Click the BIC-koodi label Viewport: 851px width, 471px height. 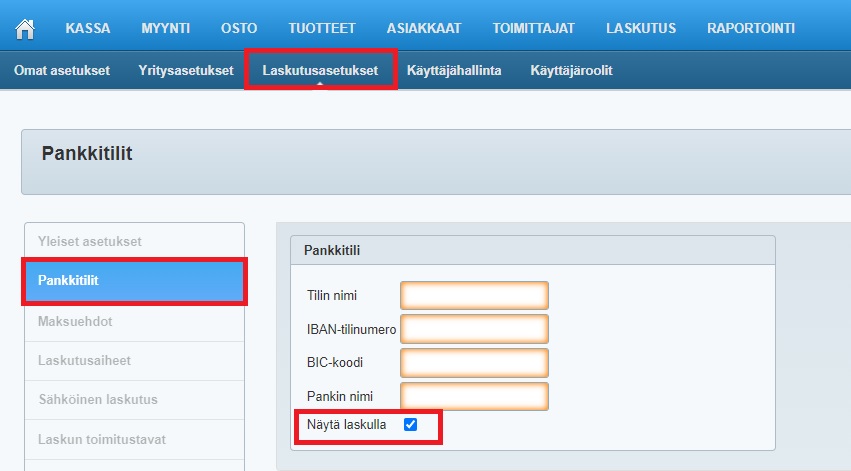(335, 363)
